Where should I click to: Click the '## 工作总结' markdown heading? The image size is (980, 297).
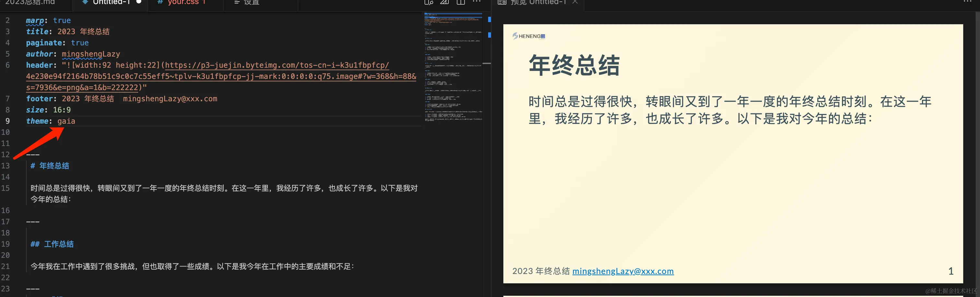coord(52,244)
